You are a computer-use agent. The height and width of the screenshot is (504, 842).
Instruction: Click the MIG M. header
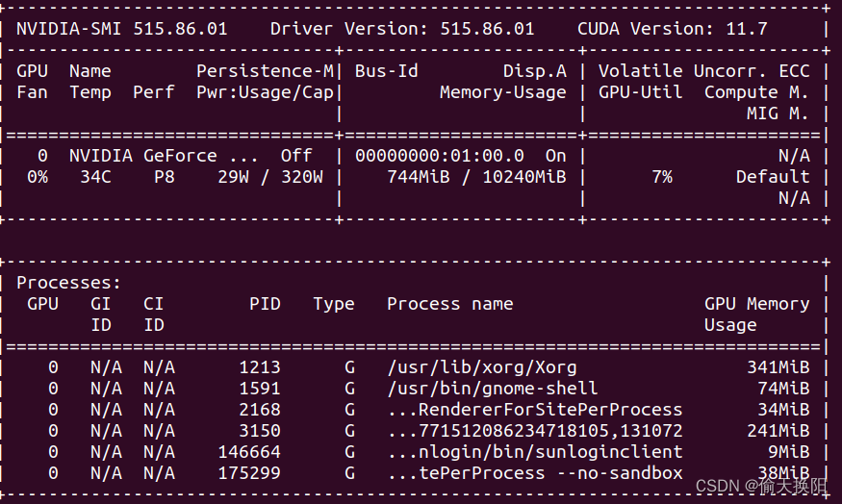tap(778, 113)
